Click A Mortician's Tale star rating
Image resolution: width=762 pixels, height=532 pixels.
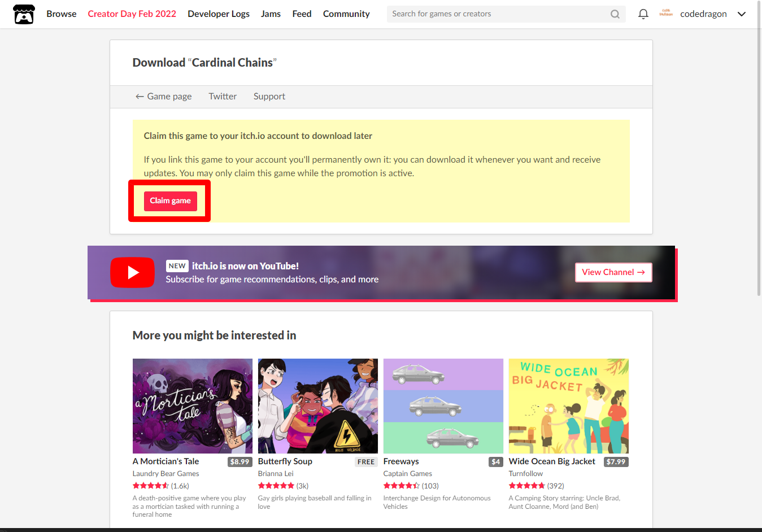click(x=151, y=486)
